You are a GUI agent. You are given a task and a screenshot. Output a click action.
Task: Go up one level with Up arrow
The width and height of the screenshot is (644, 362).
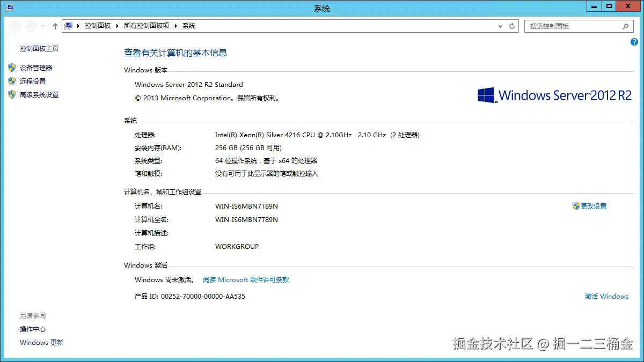click(55, 26)
